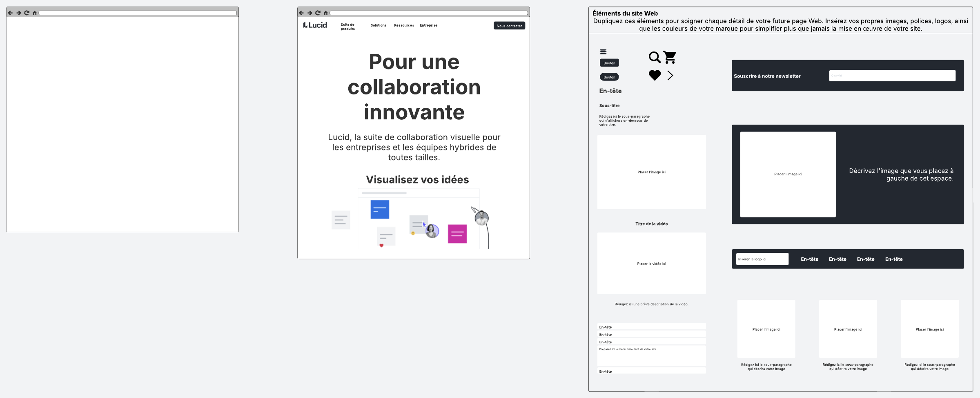Open the Ressources menu item

click(x=404, y=25)
